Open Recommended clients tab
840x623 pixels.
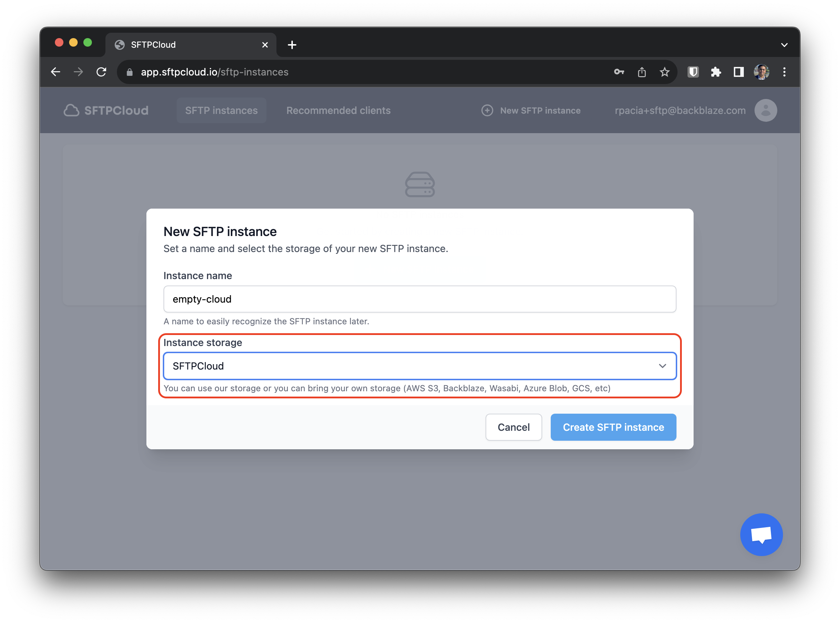coord(338,110)
